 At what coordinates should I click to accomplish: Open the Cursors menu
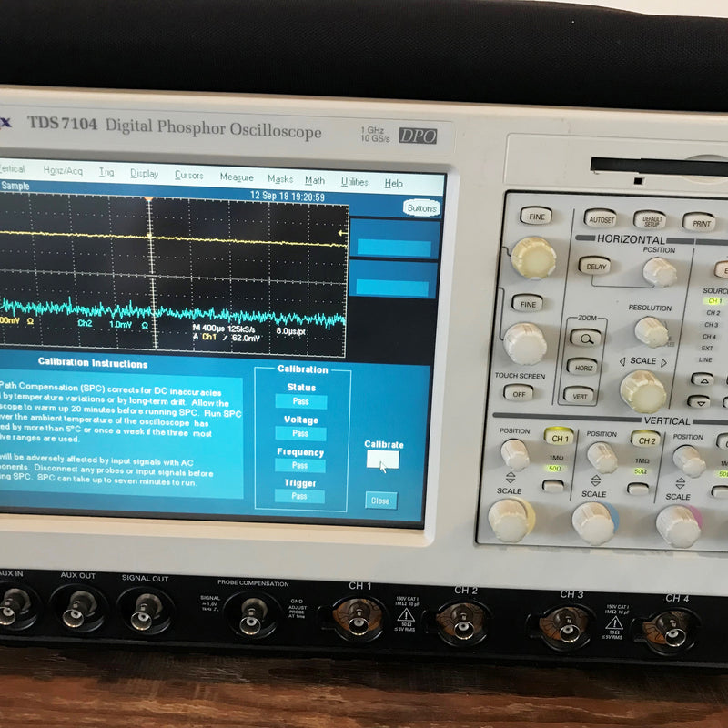[187, 175]
